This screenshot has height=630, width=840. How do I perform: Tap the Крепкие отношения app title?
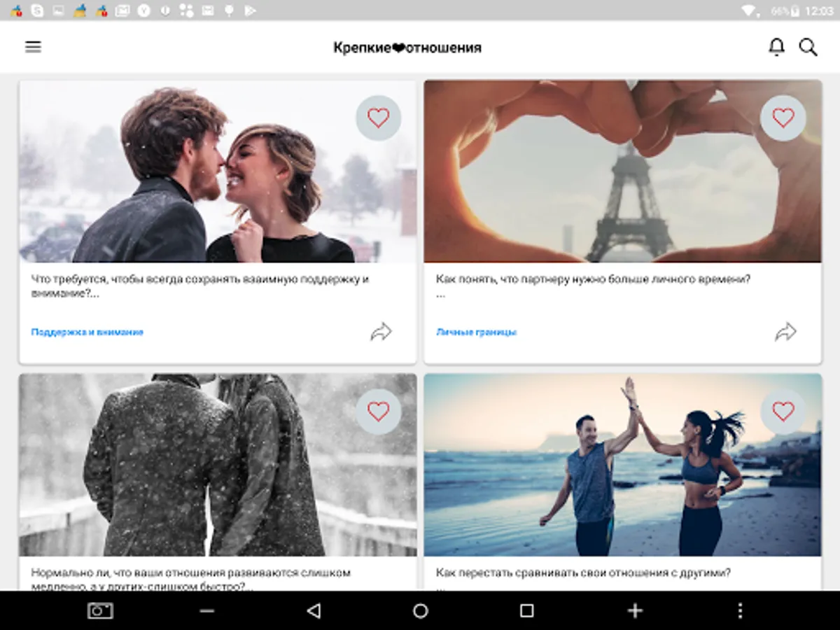407,48
